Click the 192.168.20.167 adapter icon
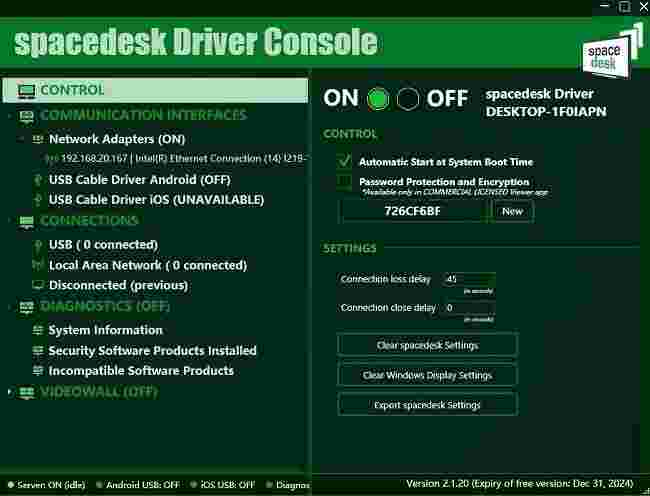This screenshot has height=496, width=650. (x=52, y=159)
